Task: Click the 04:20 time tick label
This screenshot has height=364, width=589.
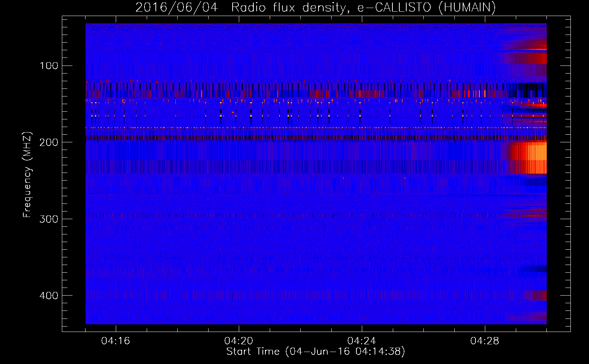Action: [239, 341]
